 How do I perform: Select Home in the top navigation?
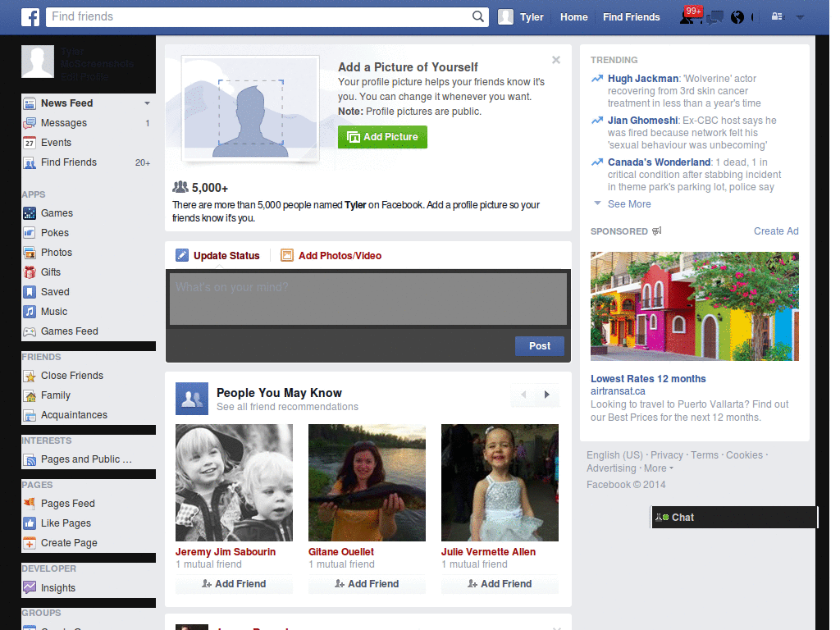click(x=573, y=16)
